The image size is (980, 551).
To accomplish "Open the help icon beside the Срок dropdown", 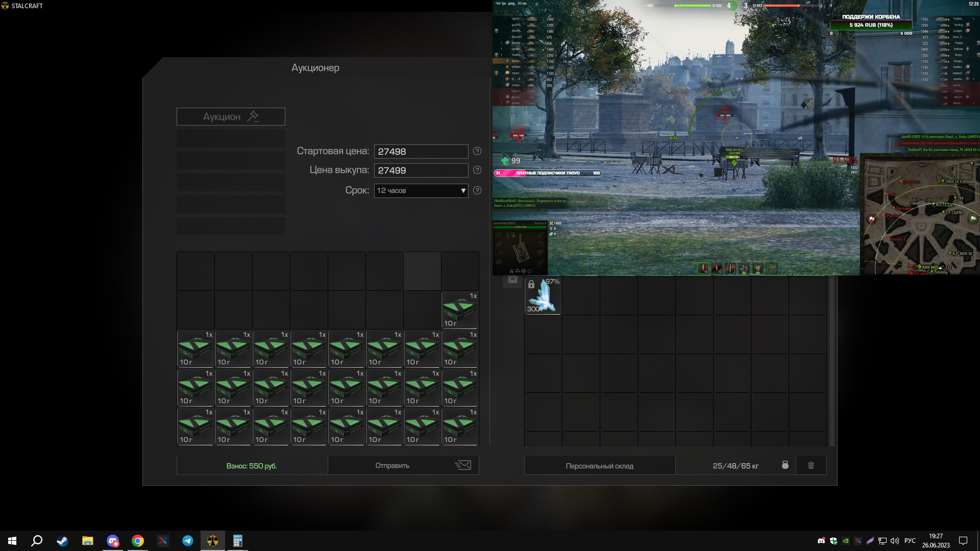I will coord(477,191).
